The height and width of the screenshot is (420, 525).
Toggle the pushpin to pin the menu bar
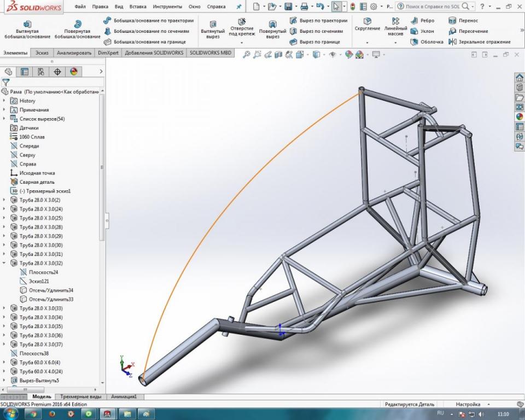point(238,7)
